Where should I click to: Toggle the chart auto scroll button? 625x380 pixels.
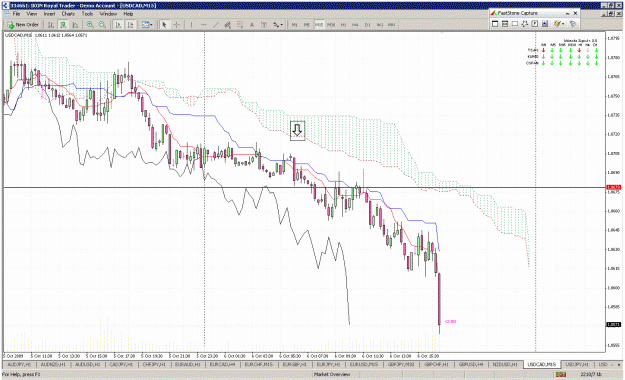(x=118, y=25)
